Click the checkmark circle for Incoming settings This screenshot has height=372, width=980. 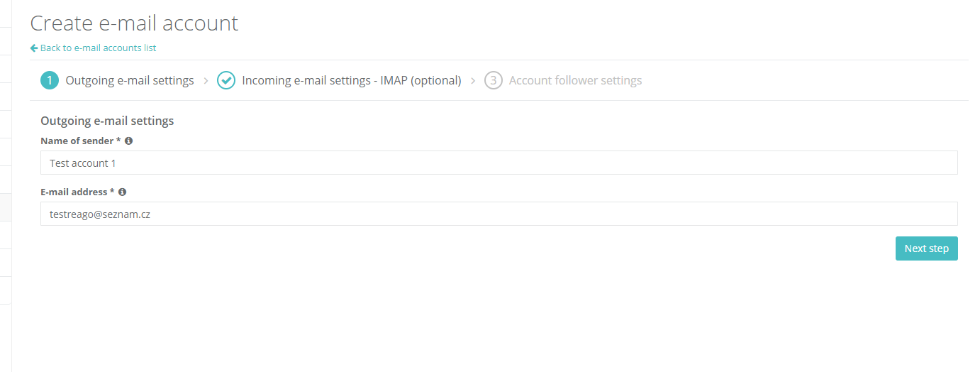coord(226,80)
